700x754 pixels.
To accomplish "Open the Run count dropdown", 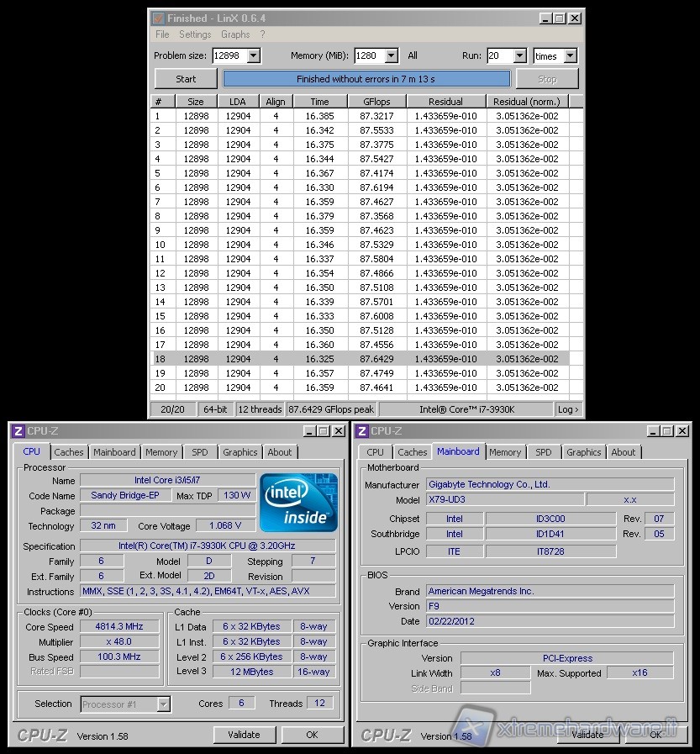I will (518, 56).
